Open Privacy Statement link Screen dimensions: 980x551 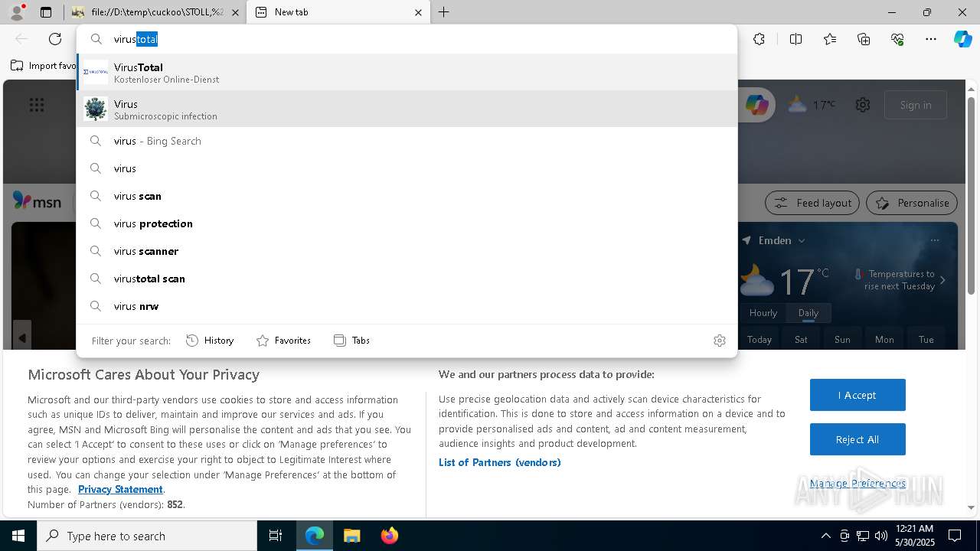120,489
